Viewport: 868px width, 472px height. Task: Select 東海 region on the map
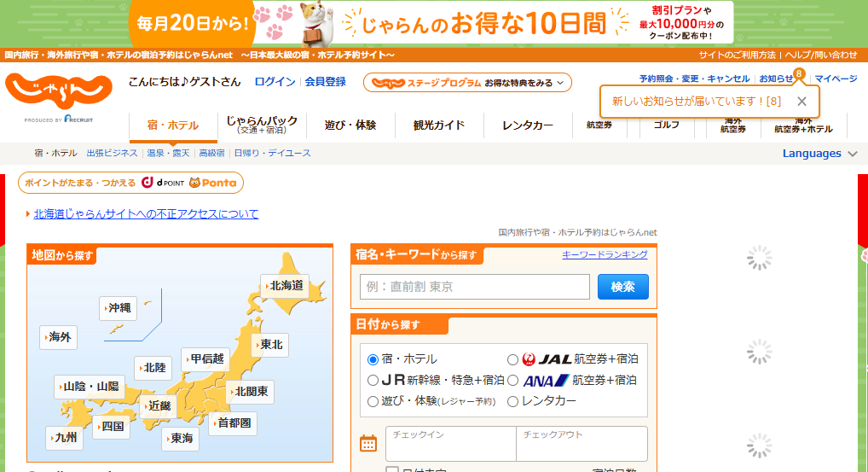181,439
